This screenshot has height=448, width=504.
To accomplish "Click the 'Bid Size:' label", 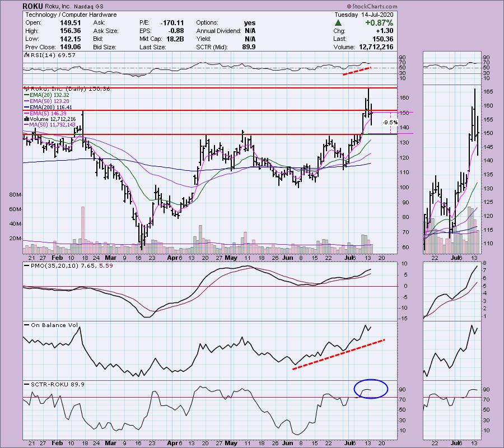I will (x=105, y=47).
